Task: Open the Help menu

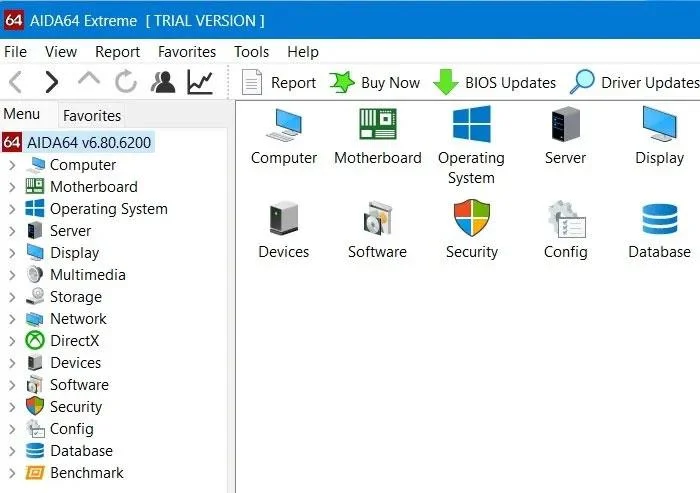Action: pos(303,52)
